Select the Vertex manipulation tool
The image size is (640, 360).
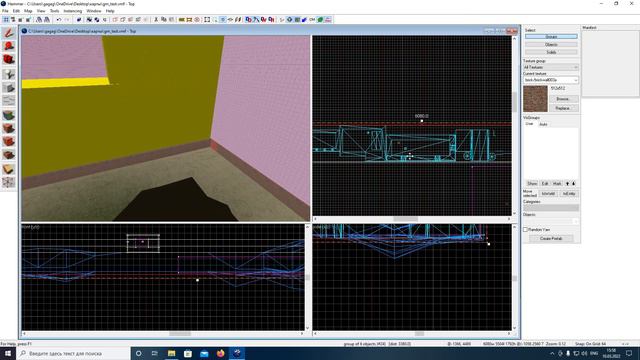pyautogui.click(x=9, y=182)
